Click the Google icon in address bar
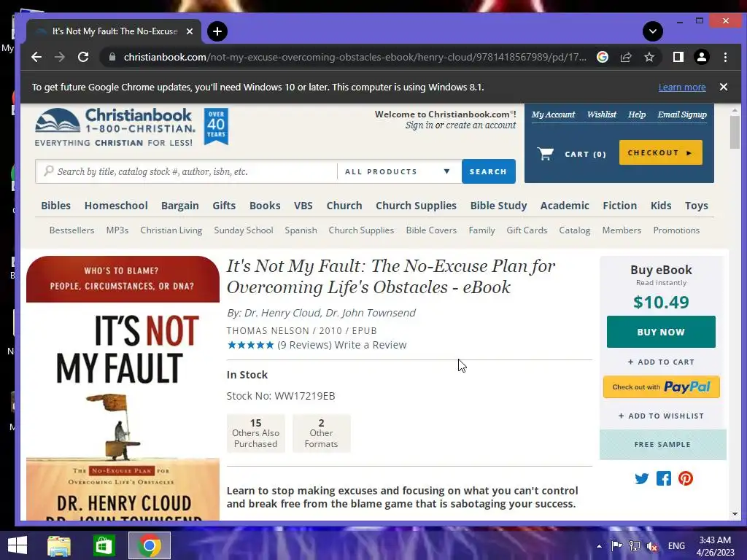The image size is (747, 560). 602,57
